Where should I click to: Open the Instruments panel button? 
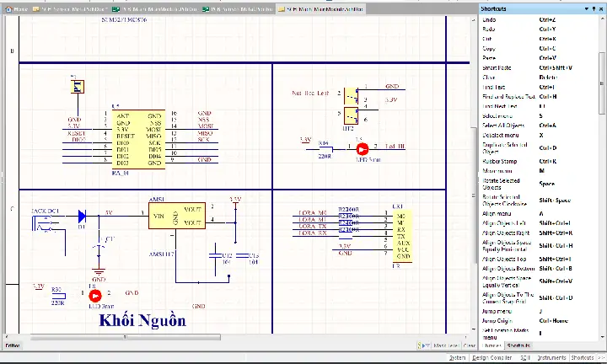tap(551, 358)
